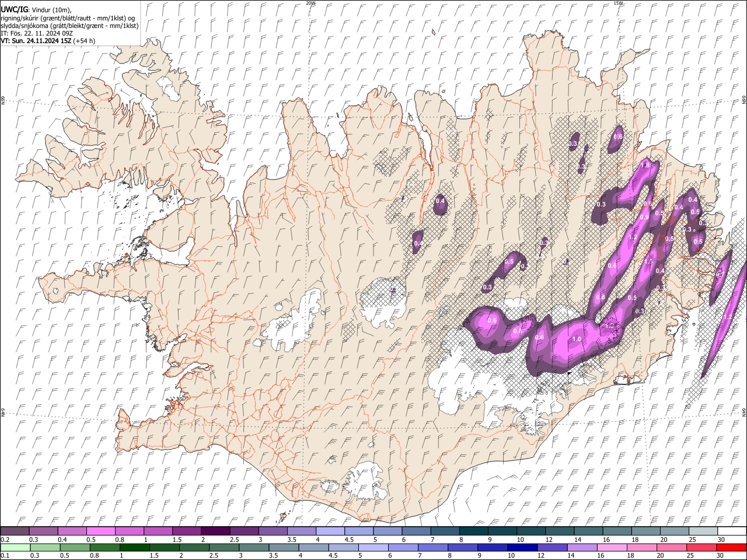The width and height of the screenshot is (747, 560).
Task: Click the 0.2–0.3 swatch in the purple legend row
Action: tap(15, 531)
